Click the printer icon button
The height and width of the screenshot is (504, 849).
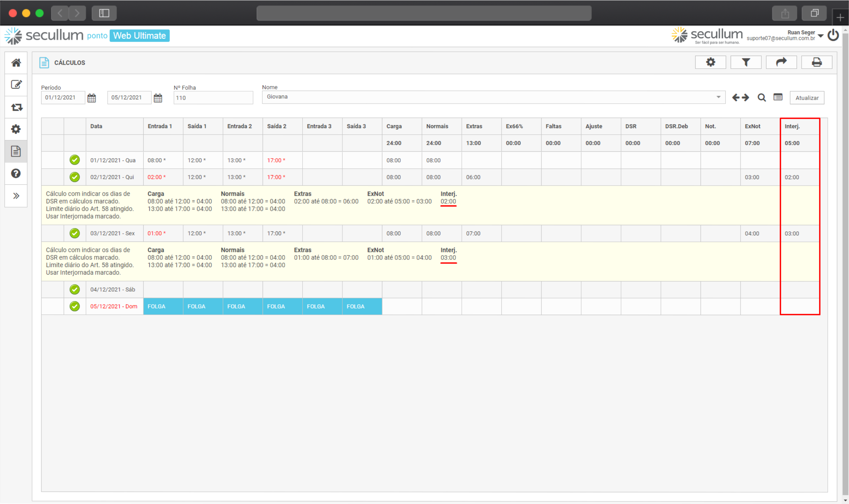click(816, 62)
